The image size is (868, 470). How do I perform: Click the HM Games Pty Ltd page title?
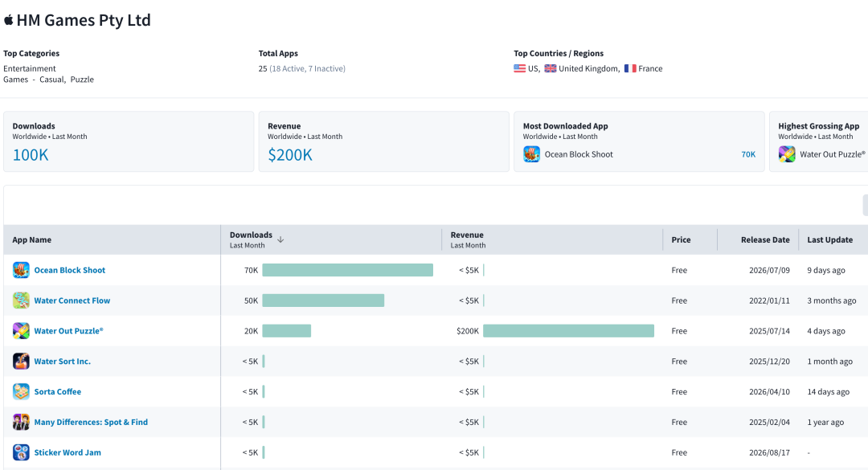[x=84, y=20]
